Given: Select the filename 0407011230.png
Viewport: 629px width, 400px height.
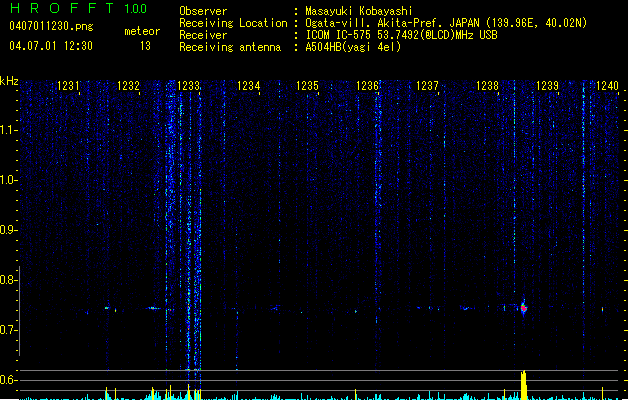Looking at the screenshot, I should (x=51, y=26).
